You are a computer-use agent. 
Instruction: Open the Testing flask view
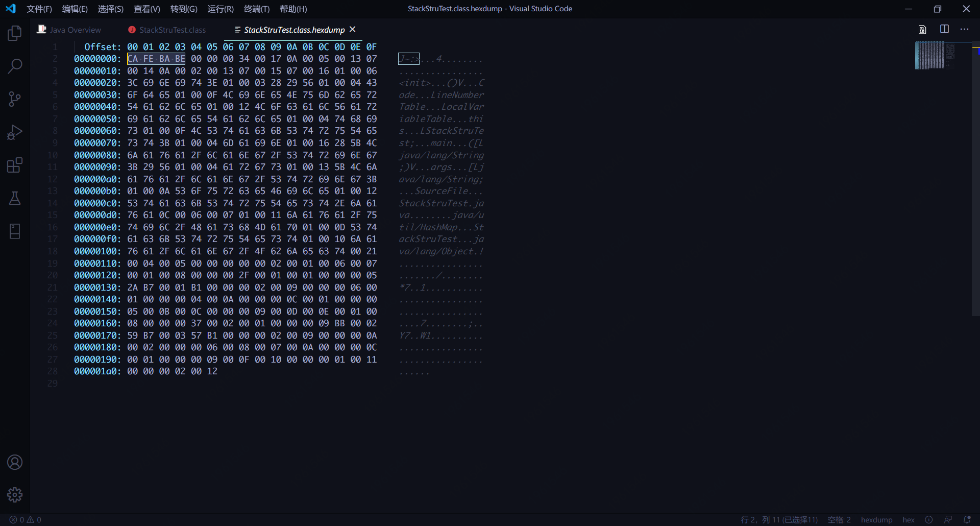15,198
